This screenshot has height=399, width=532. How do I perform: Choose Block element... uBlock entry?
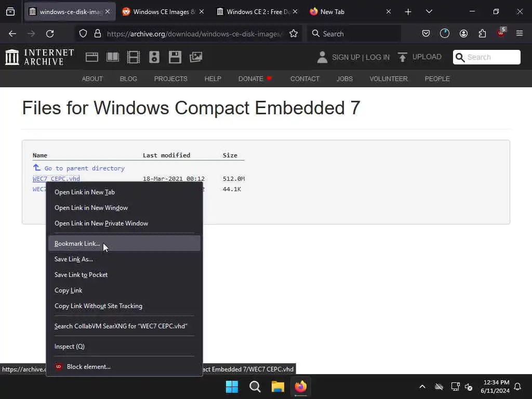point(124,367)
